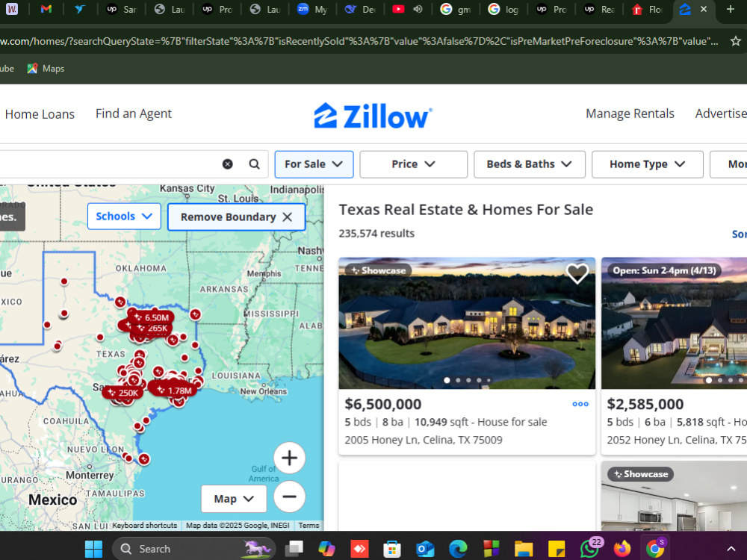Click the 235,574 results count

(x=376, y=233)
